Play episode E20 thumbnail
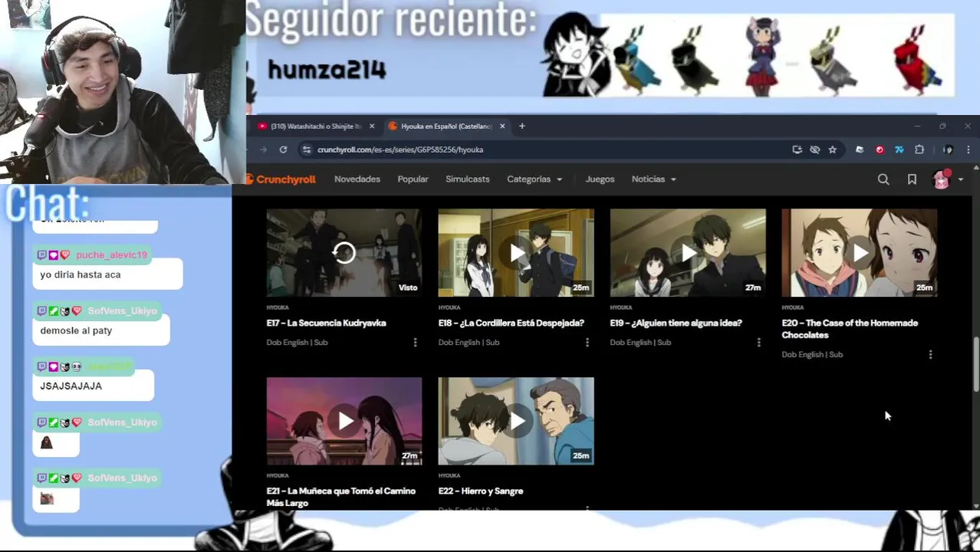The width and height of the screenshot is (980, 552). tap(860, 252)
